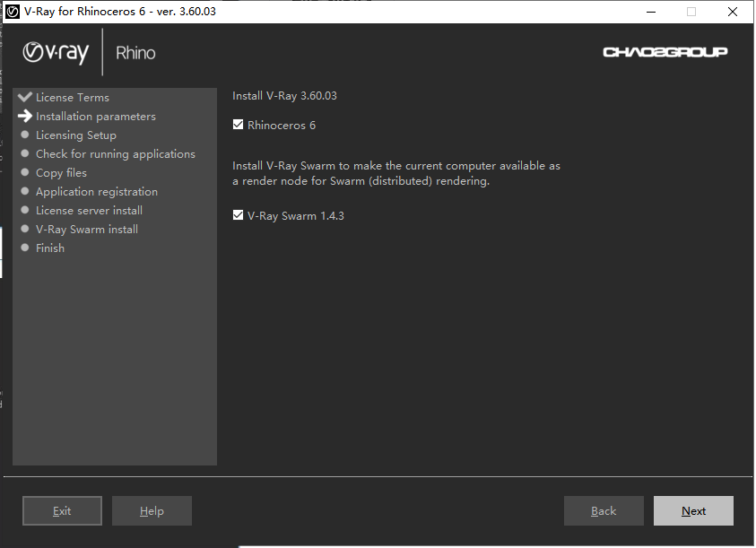Click the License Terms checkmark icon

coord(24,97)
